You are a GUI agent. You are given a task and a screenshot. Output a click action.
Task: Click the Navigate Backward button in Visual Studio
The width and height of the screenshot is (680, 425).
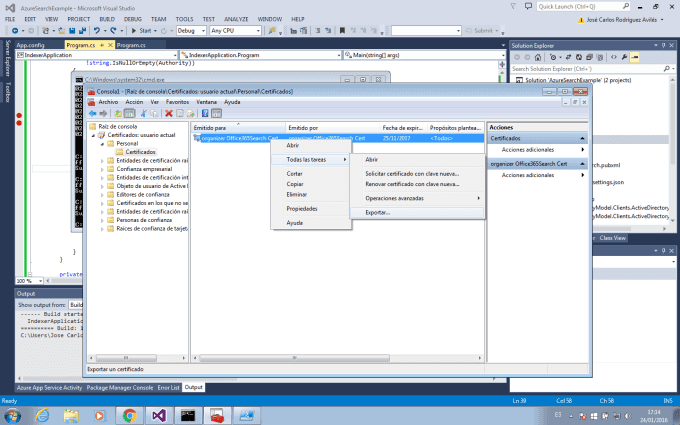pos(15,31)
